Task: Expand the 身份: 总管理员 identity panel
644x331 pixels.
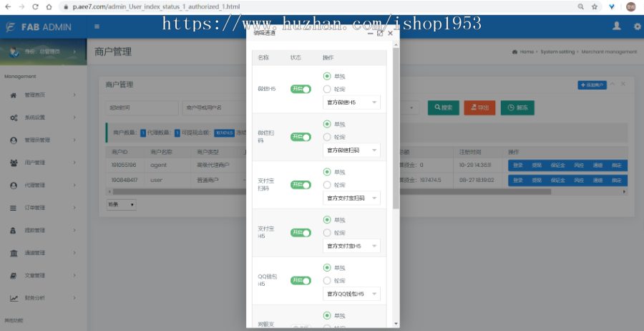Action: (x=43, y=52)
